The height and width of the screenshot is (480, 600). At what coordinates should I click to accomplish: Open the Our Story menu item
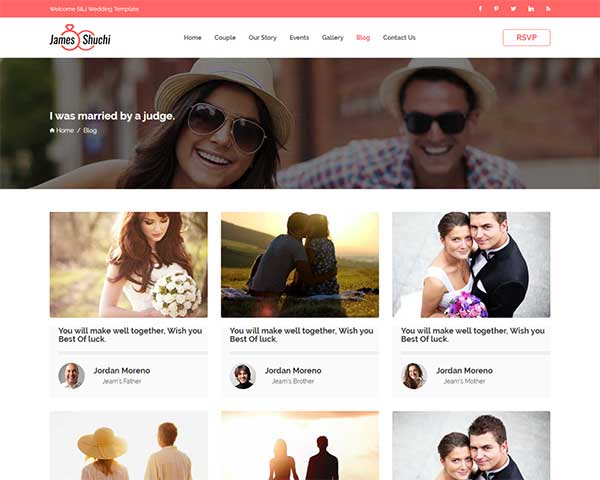262,38
